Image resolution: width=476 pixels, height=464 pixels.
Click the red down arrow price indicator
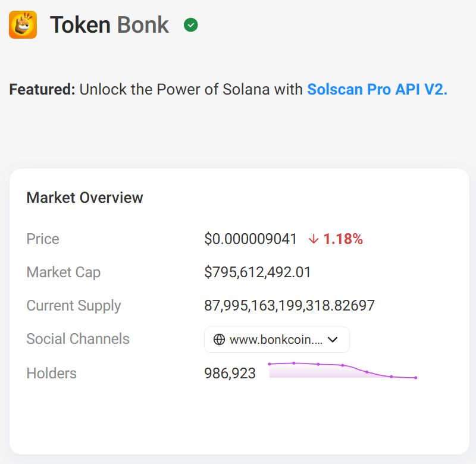[314, 239]
